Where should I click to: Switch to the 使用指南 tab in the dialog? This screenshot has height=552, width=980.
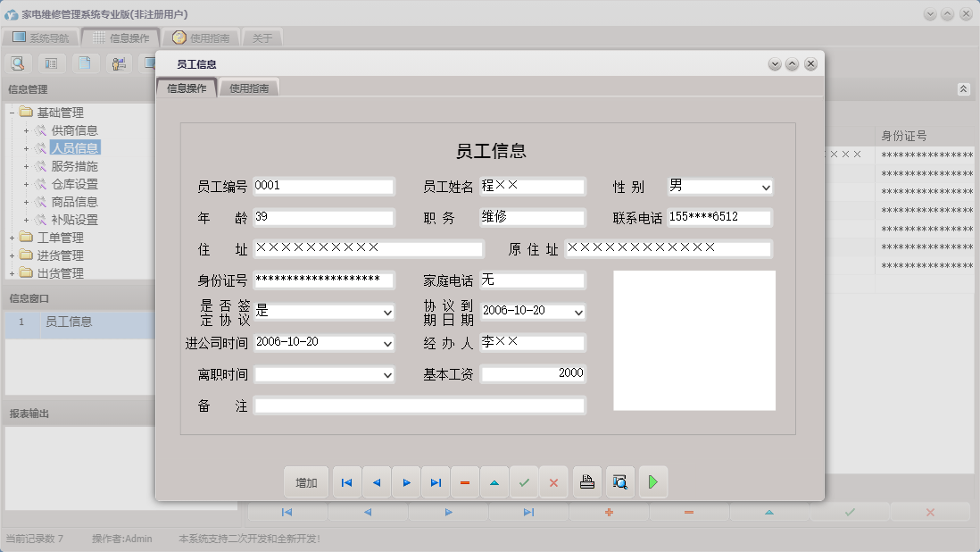249,88
